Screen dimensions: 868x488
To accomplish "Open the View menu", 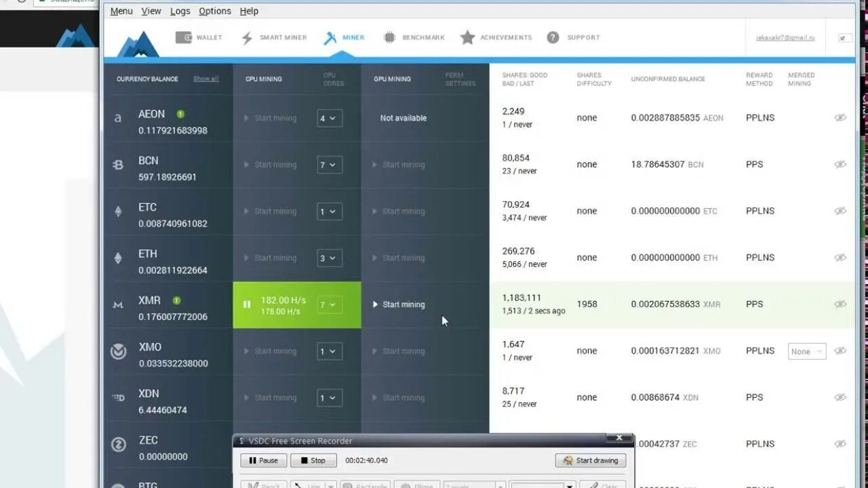I will coord(151,11).
